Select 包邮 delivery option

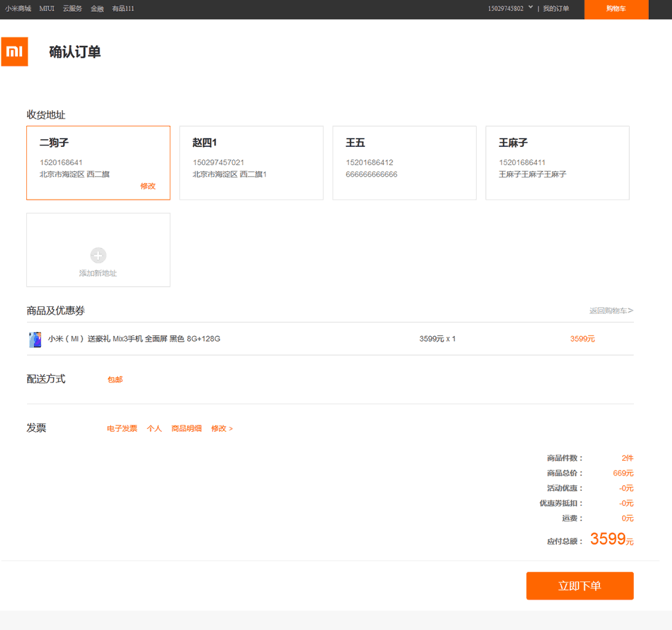coord(115,380)
